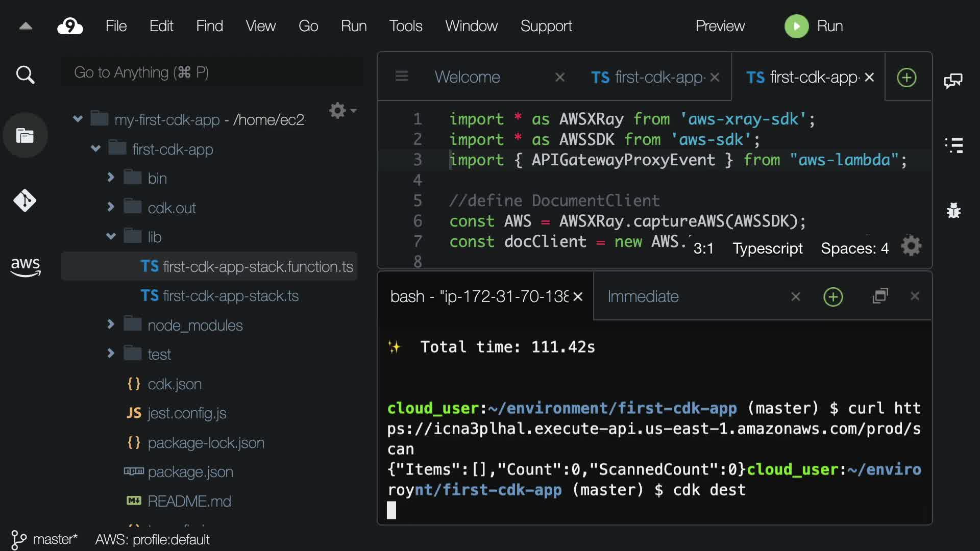Switch to the Immediate tab
Viewport: 980px width, 551px height.
[643, 296]
